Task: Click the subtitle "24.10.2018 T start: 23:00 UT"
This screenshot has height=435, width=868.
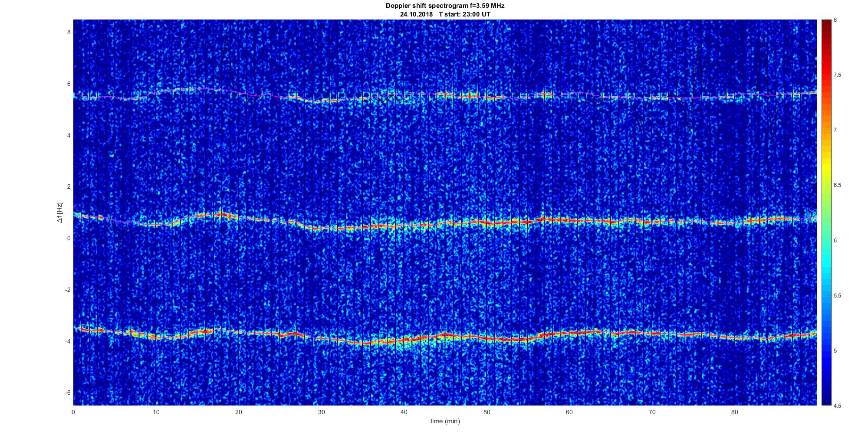Action: pyautogui.click(x=445, y=14)
